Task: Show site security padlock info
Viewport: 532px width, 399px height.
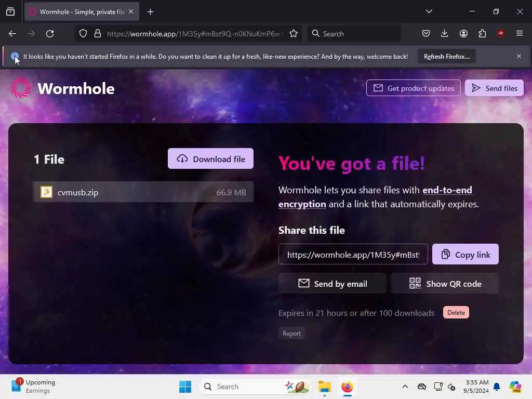Action: [98, 34]
